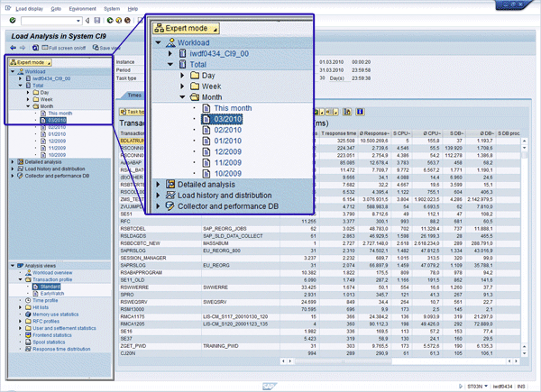Open the Environment menu

pos(82,9)
